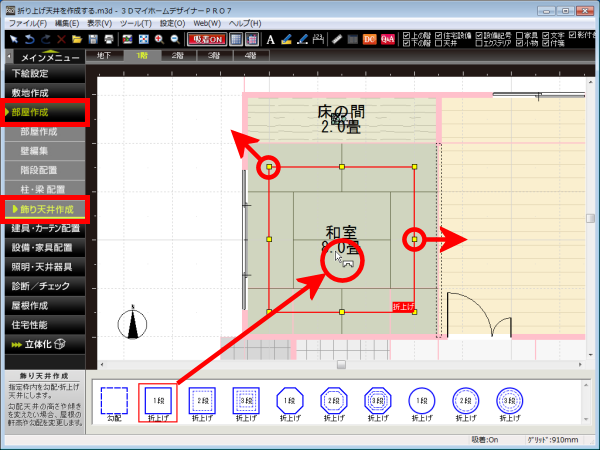
Task: Enable the エクステリア checkbox
Action: [479, 43]
